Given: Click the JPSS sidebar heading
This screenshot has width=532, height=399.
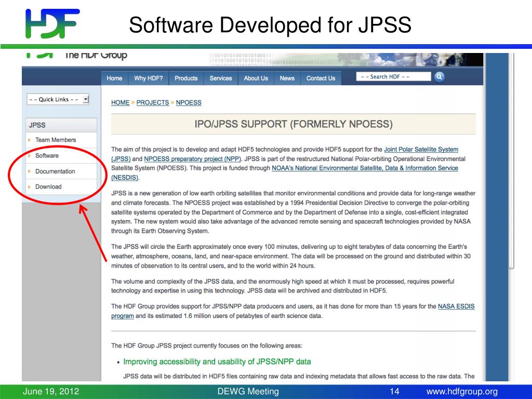Looking at the screenshot, I should pyautogui.click(x=61, y=125).
